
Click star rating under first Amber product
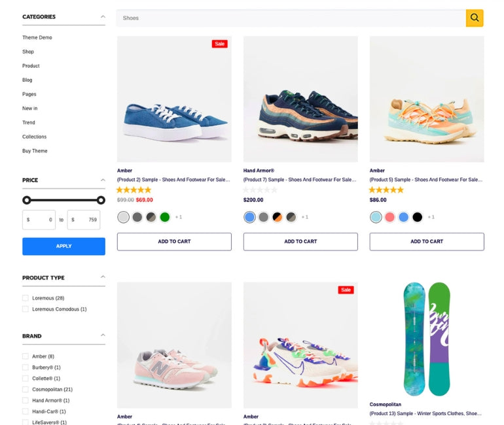134,190
